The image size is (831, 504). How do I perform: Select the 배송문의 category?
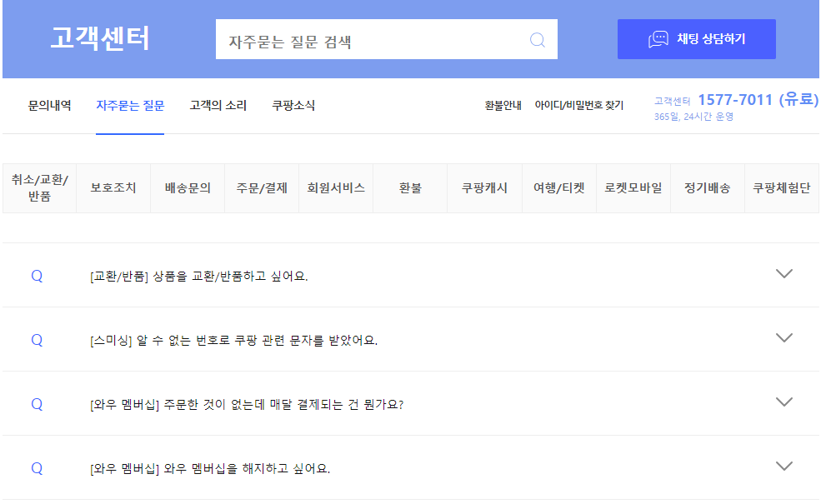pyautogui.click(x=188, y=188)
